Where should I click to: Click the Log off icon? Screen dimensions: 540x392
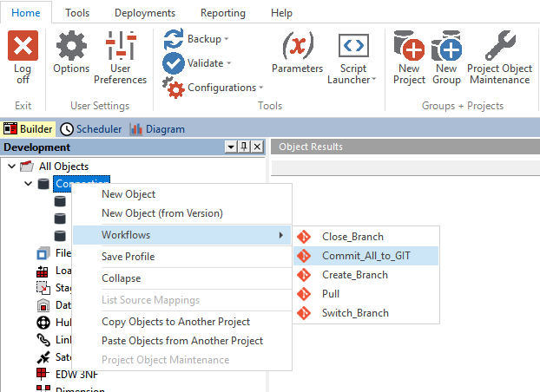23,47
